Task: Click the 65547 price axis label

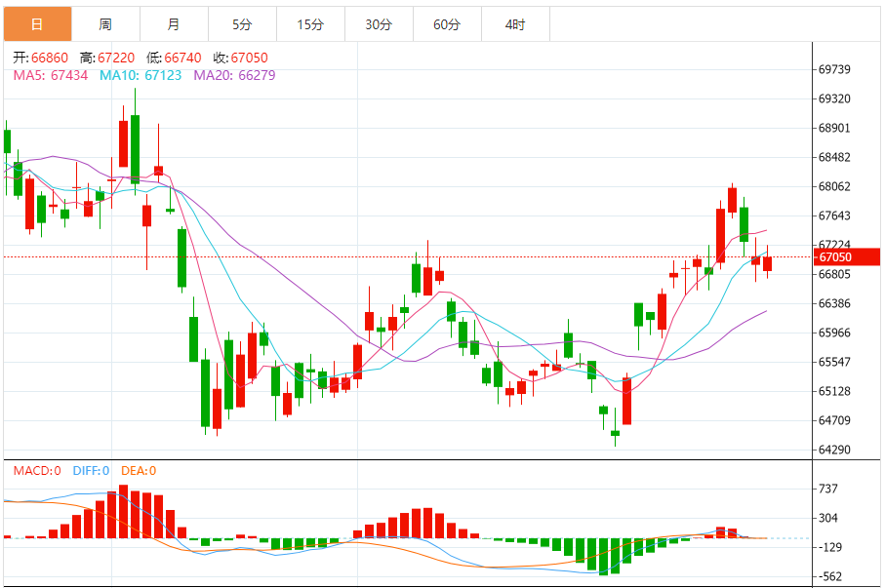Action: (x=834, y=362)
